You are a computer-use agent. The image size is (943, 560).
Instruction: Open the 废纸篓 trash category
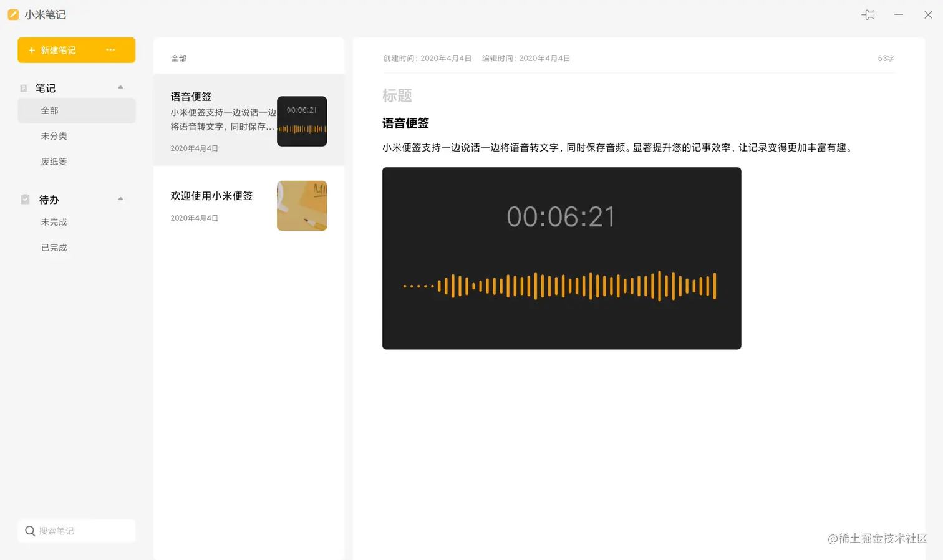54,161
